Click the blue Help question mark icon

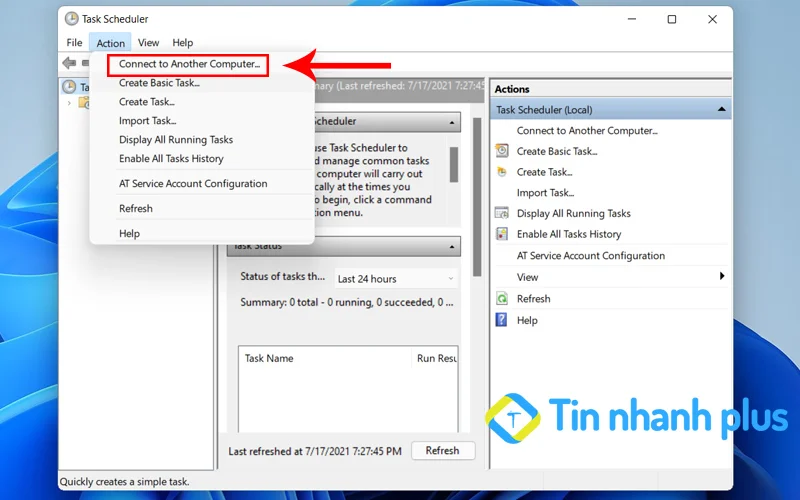point(502,320)
